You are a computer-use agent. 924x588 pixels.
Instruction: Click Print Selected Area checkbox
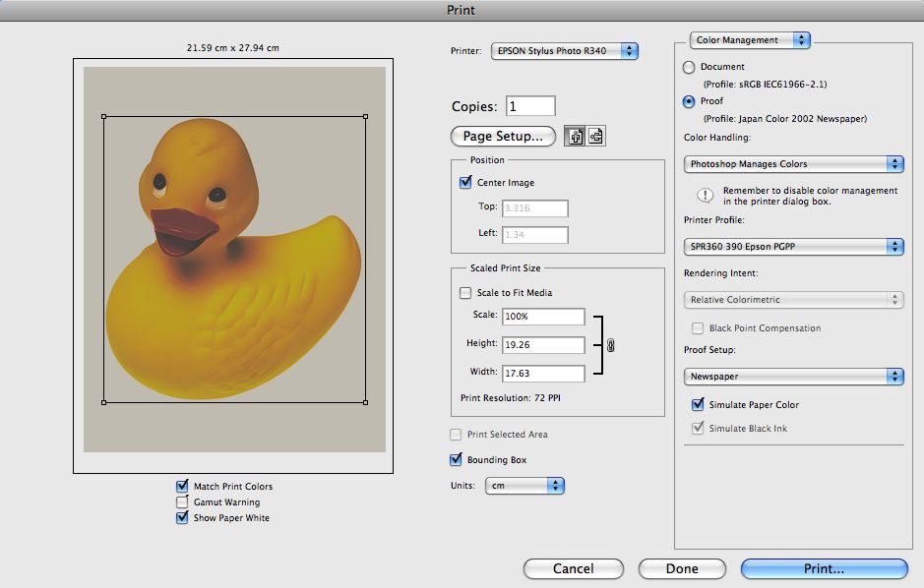pos(456,435)
